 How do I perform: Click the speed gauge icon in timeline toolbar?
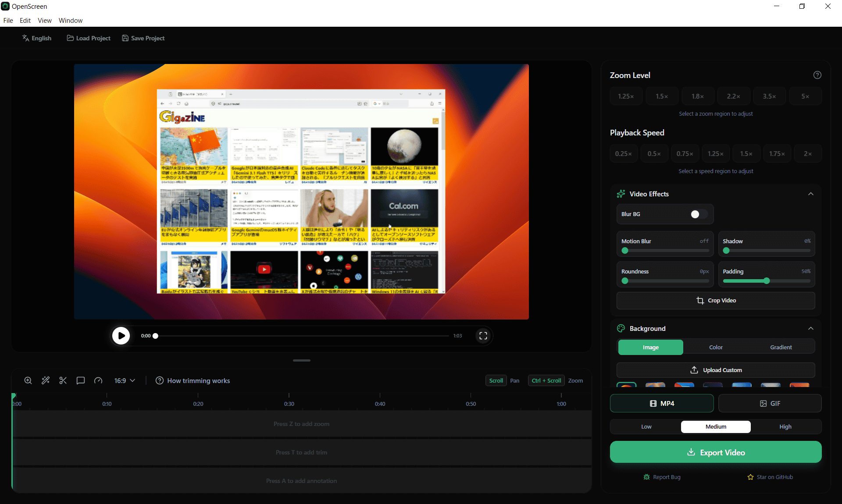(x=98, y=380)
